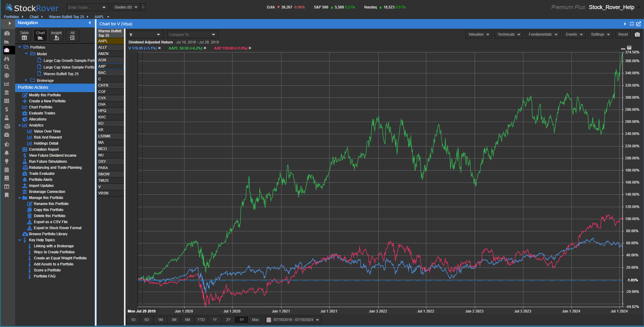The height and width of the screenshot is (327, 644).
Task: Select AMZN in the ticker list
Action: [110, 54]
